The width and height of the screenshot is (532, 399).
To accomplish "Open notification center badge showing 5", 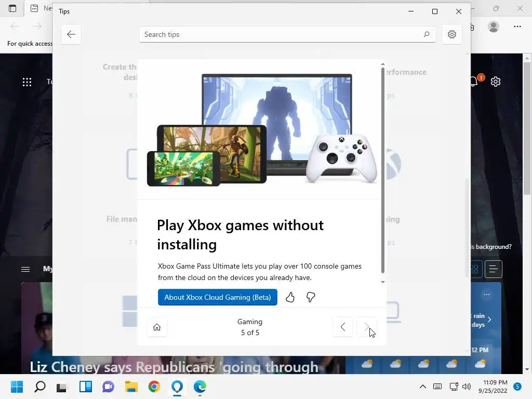I will pos(517,387).
